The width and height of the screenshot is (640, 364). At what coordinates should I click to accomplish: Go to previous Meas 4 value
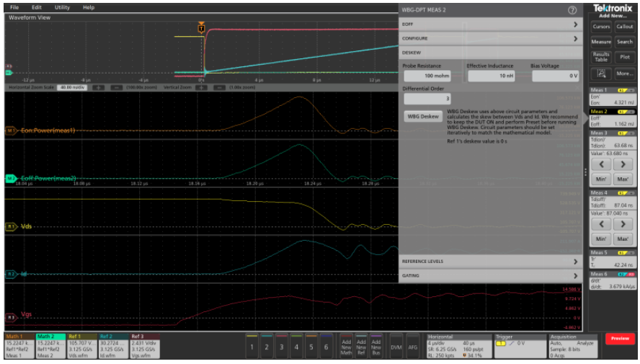click(x=602, y=224)
